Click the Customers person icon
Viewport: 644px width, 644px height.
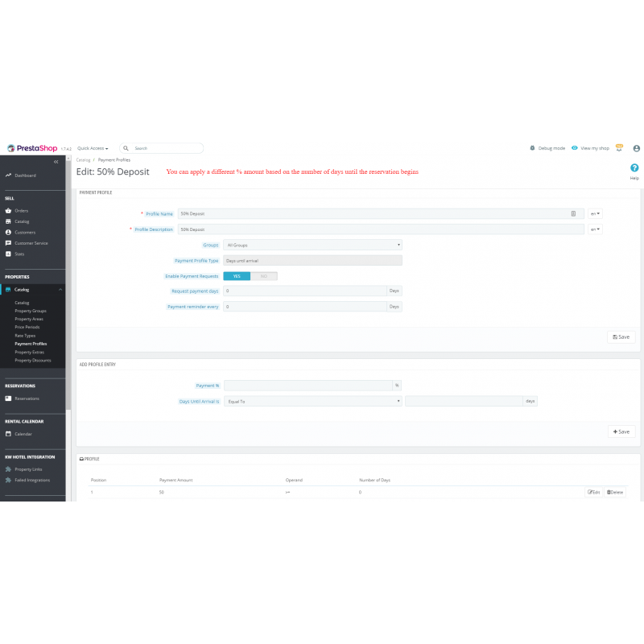pyautogui.click(x=8, y=232)
